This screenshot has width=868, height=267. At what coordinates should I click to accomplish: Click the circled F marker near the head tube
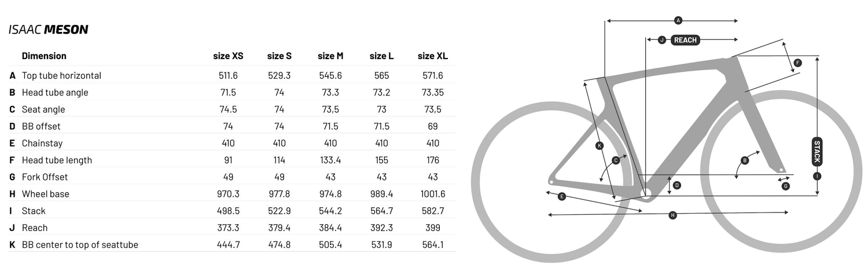[797, 63]
